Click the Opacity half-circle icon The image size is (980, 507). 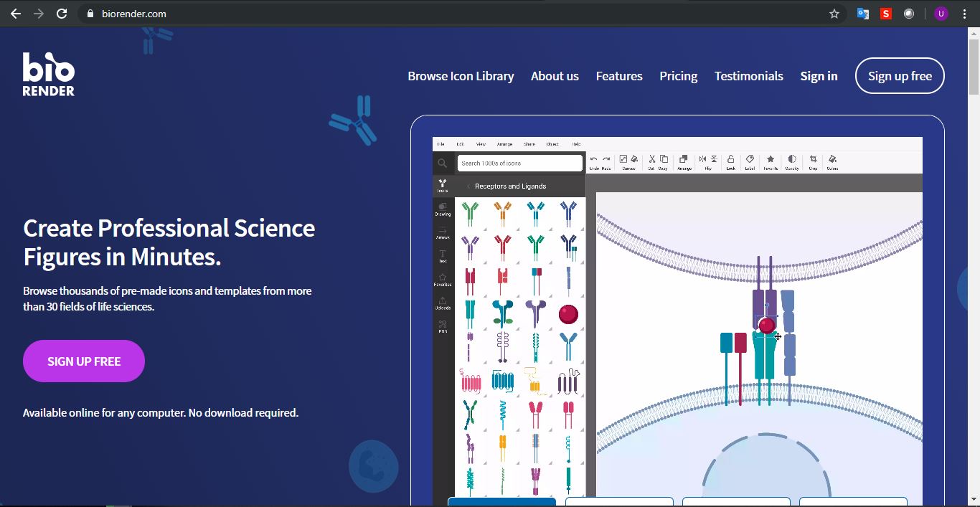pyautogui.click(x=792, y=159)
